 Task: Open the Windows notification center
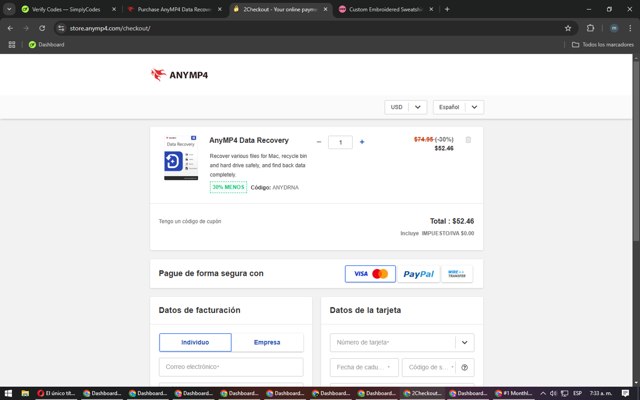625,393
